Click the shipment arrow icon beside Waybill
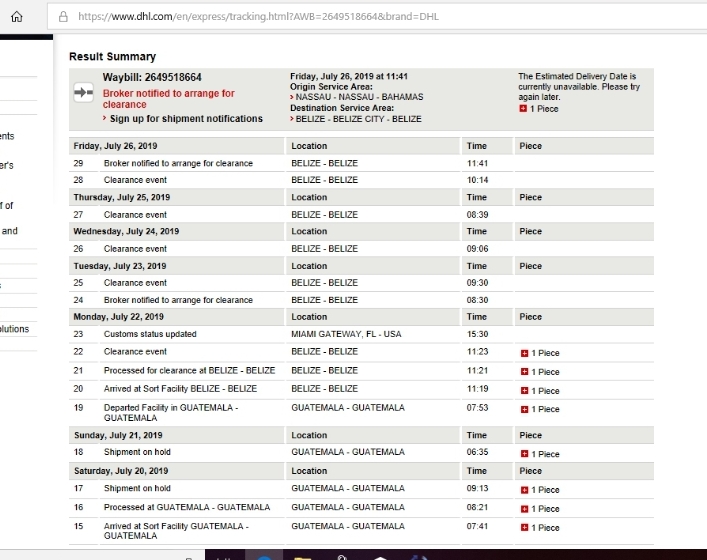 pos(83,92)
